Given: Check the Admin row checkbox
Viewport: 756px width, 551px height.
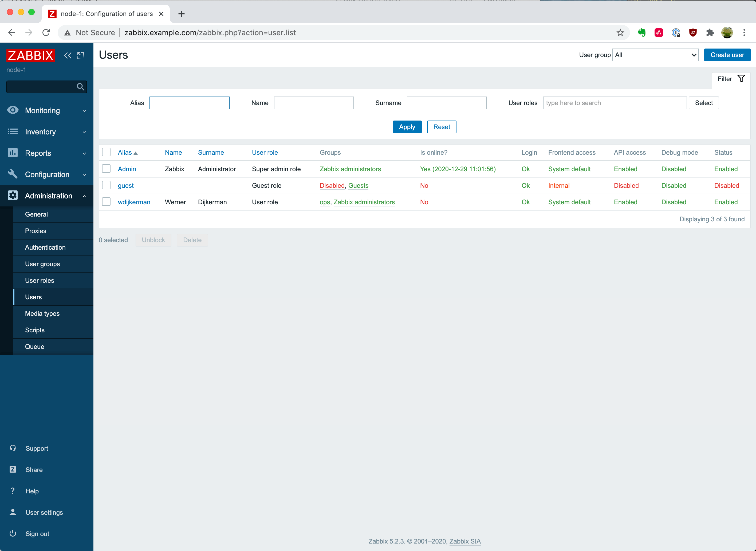Looking at the screenshot, I should coord(106,169).
